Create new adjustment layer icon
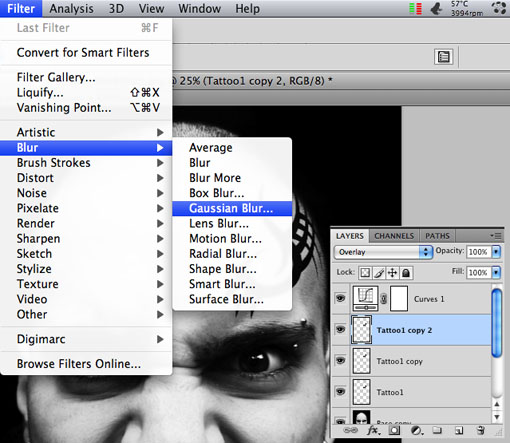 click(417, 430)
